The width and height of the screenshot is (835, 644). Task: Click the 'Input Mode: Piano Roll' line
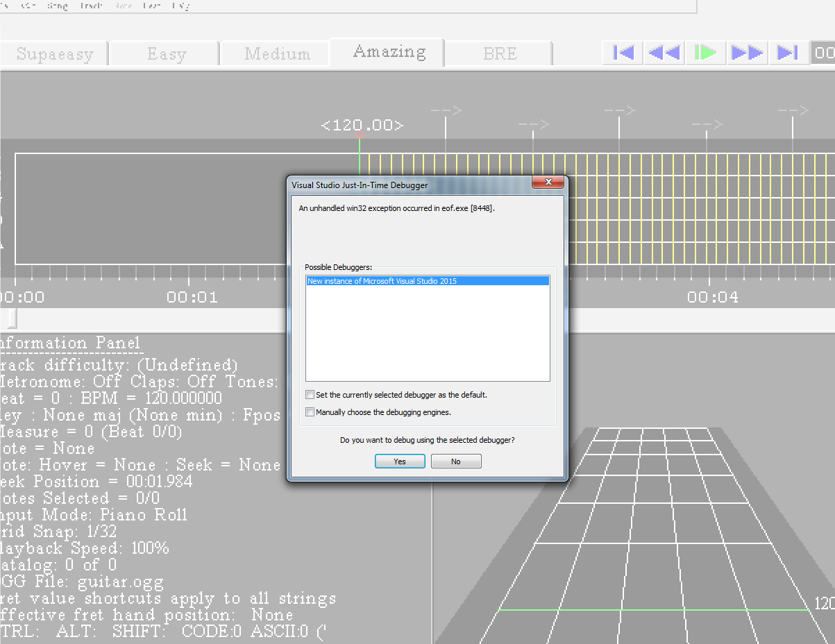(x=94, y=515)
